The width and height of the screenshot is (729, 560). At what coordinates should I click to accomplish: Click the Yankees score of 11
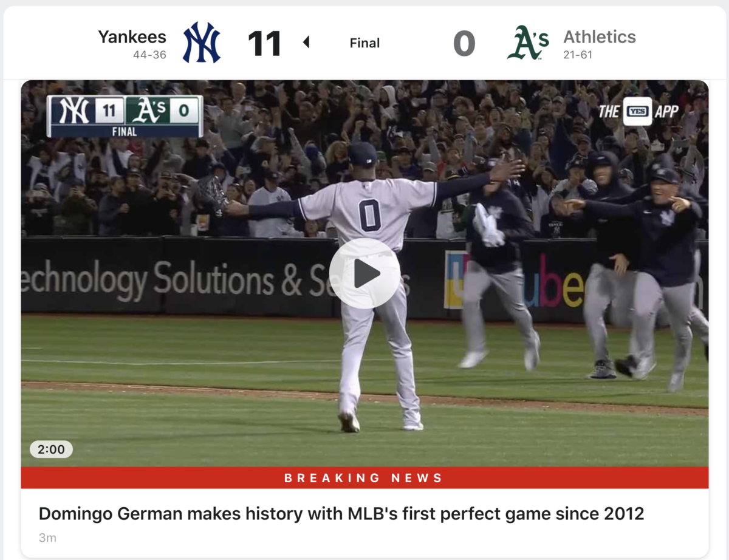[x=264, y=44]
